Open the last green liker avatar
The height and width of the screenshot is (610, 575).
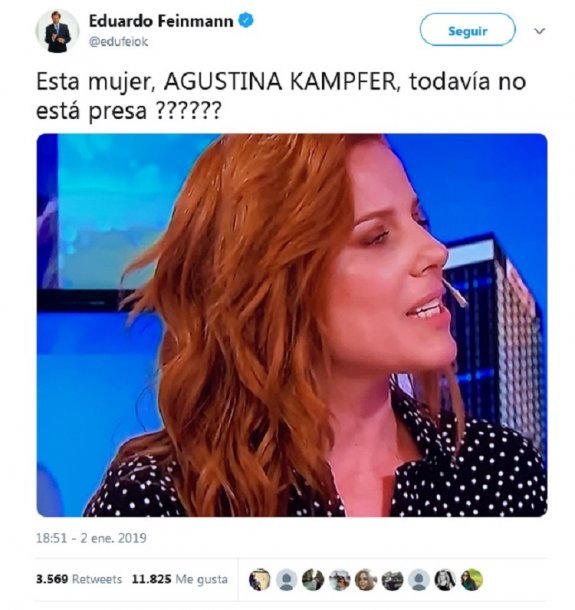(x=472, y=579)
